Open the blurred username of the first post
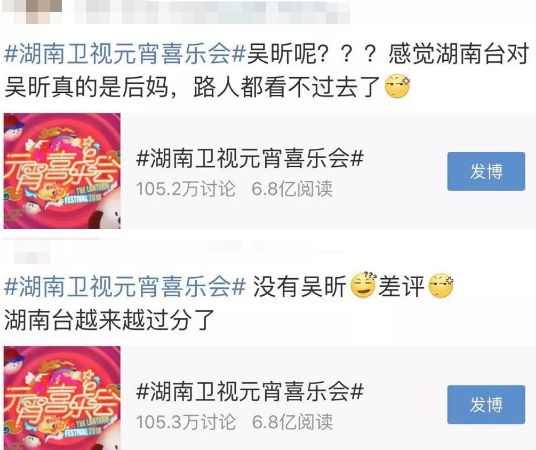 [212, 11]
